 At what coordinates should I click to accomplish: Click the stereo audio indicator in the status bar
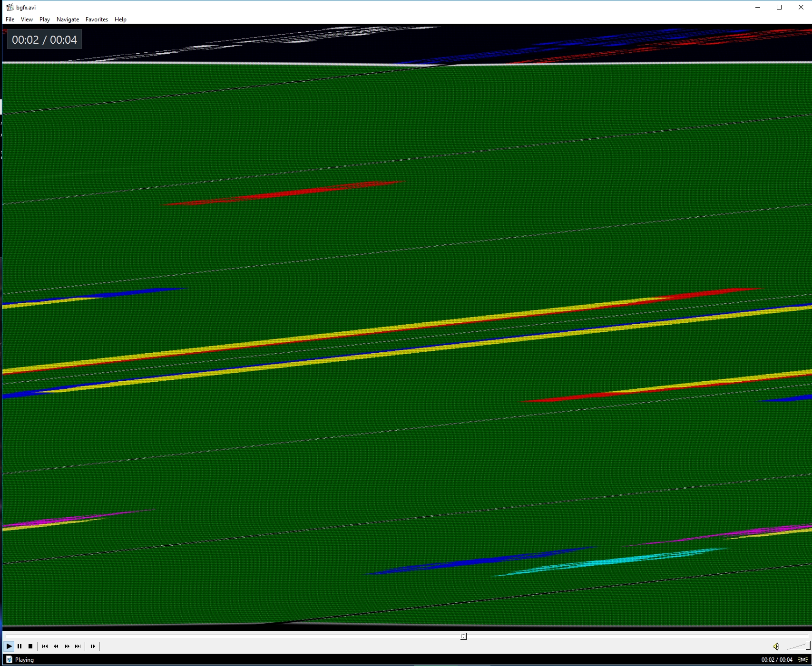(x=803, y=659)
